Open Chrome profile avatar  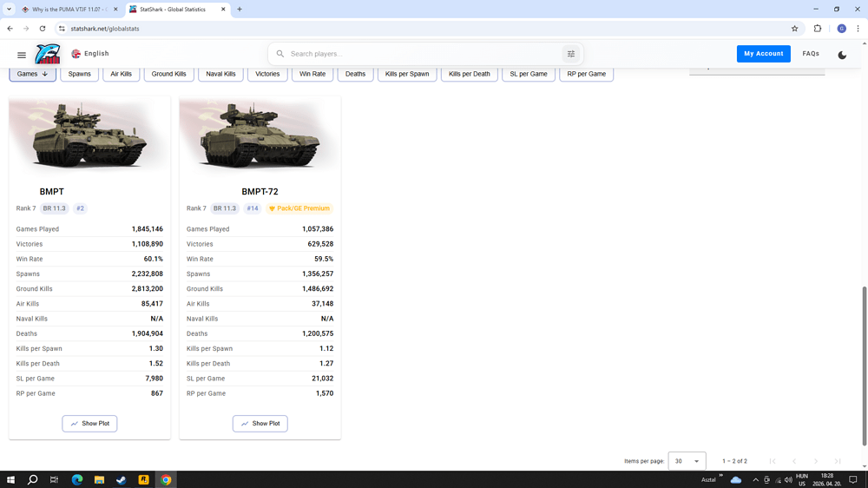click(841, 29)
